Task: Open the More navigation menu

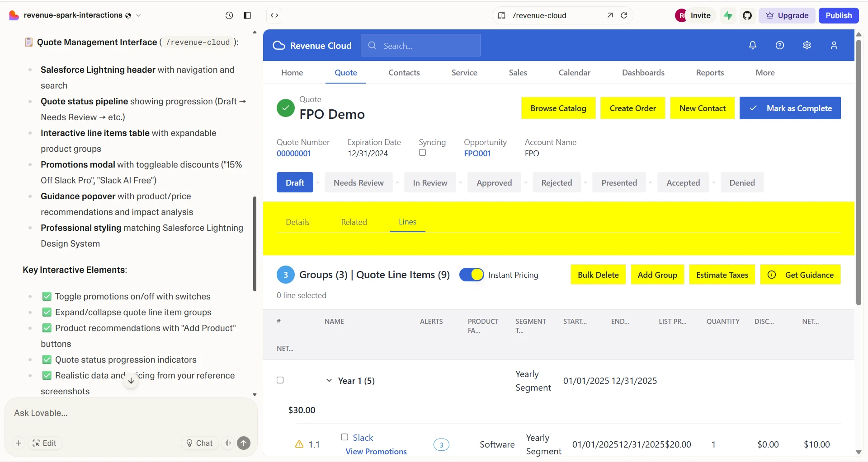Action: click(x=765, y=73)
